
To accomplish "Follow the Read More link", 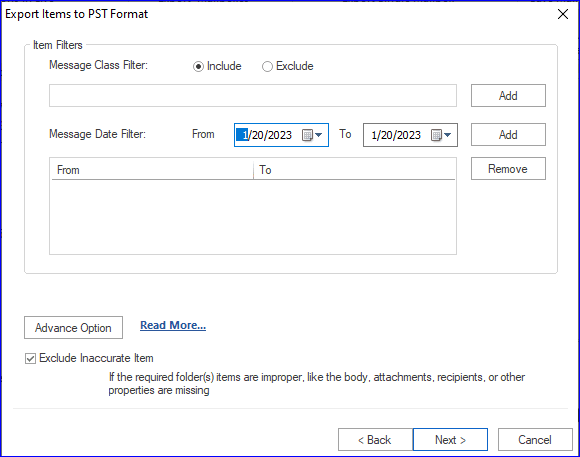I will [173, 325].
